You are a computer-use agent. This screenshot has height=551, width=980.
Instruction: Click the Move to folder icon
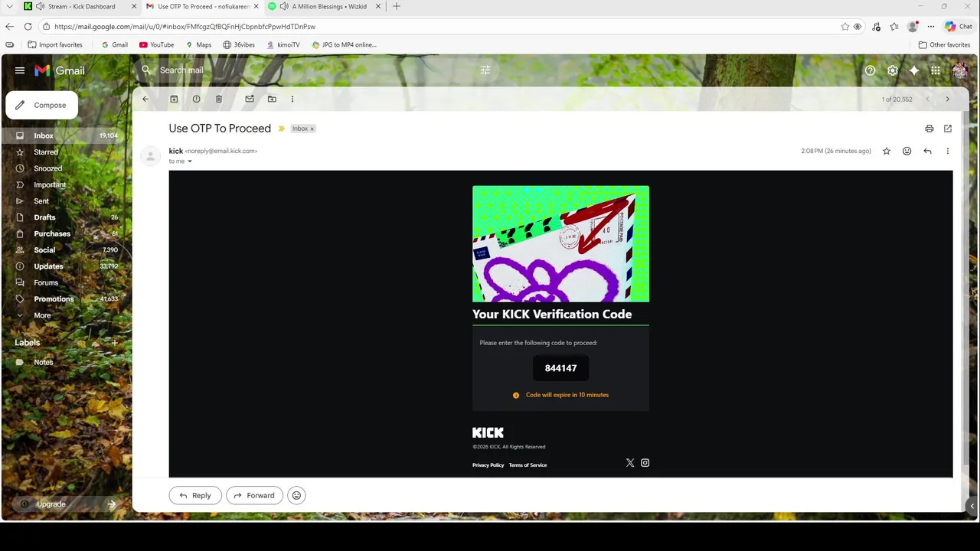[272, 99]
